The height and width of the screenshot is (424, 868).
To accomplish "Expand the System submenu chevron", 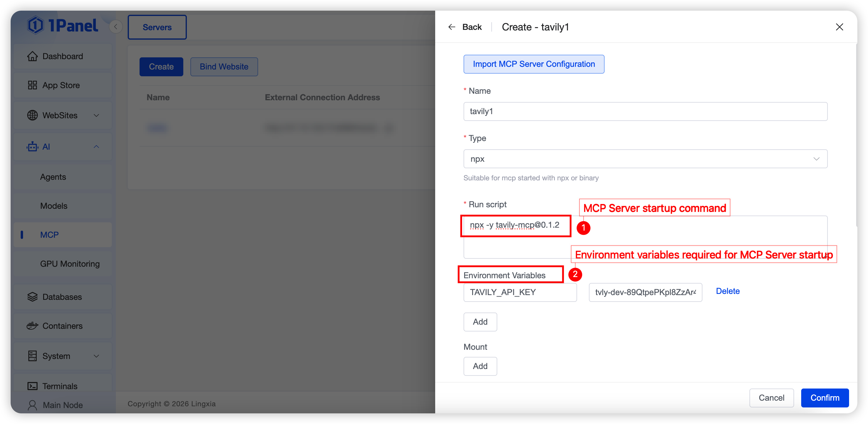I will point(96,356).
